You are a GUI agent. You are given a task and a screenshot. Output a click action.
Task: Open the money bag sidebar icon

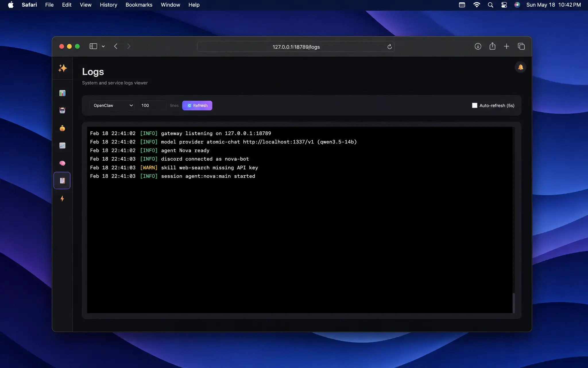pyautogui.click(x=62, y=128)
